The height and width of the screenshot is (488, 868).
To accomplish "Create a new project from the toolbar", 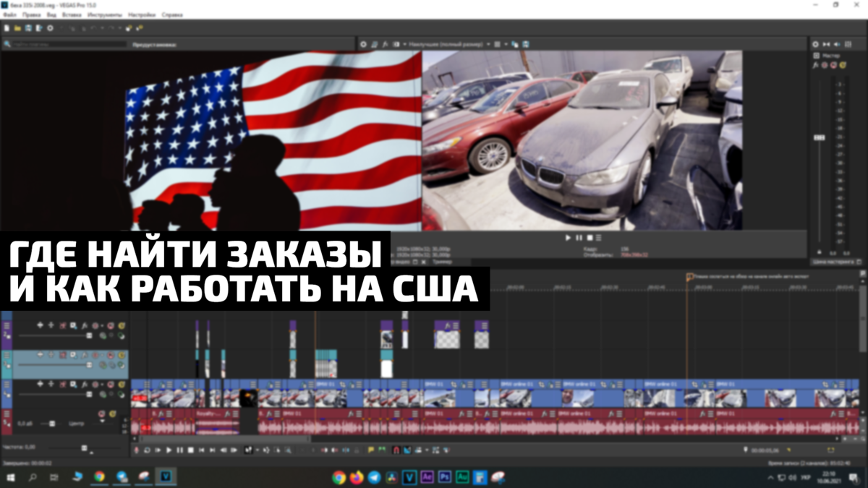I will [x=7, y=28].
